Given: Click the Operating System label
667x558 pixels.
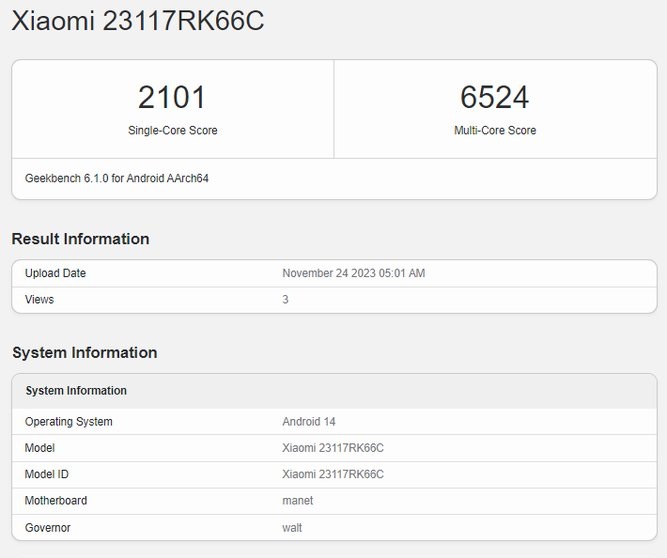Looking at the screenshot, I should [x=68, y=421].
